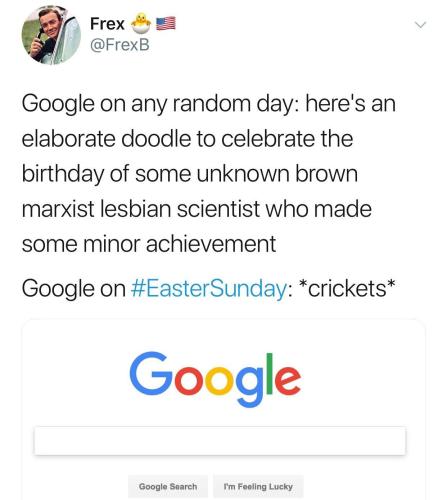The image size is (447, 500).
Task: Open the attached Google homepage image
Action: pyautogui.click(x=223, y=409)
